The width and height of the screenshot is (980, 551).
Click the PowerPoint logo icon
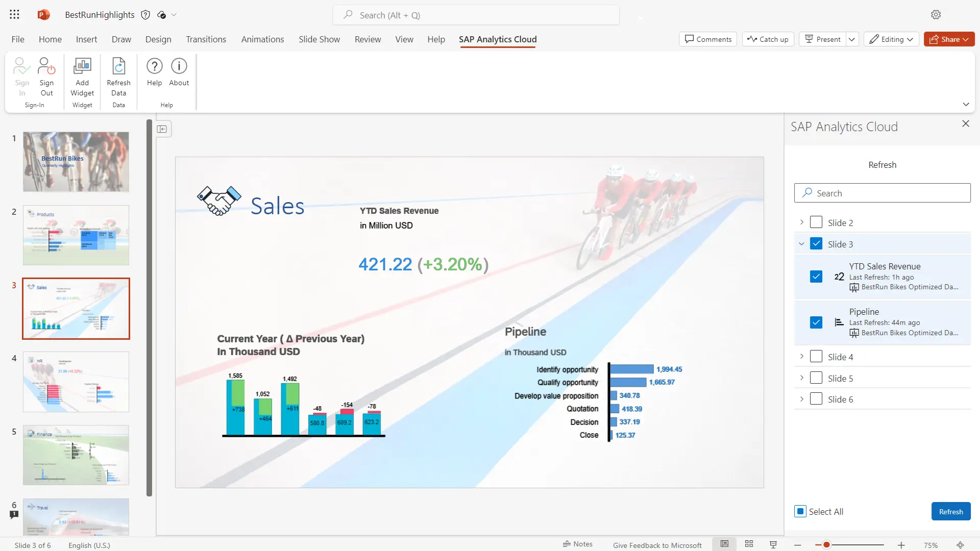tap(43, 15)
